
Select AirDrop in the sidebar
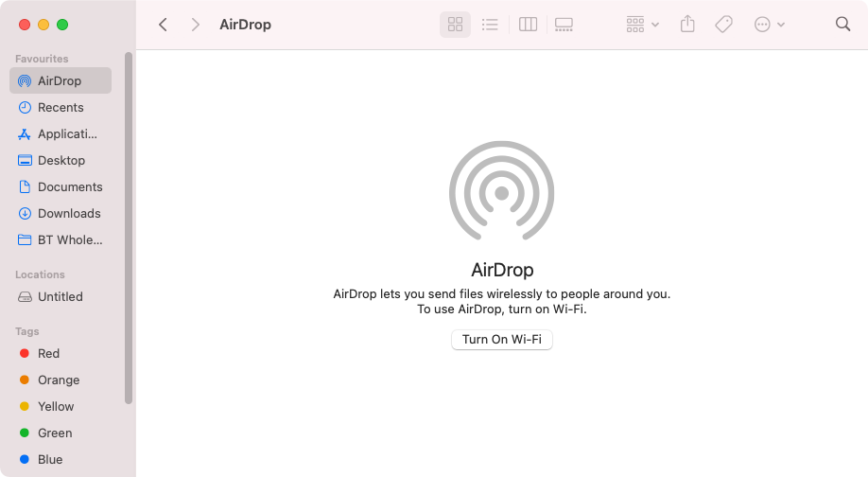coord(61,80)
